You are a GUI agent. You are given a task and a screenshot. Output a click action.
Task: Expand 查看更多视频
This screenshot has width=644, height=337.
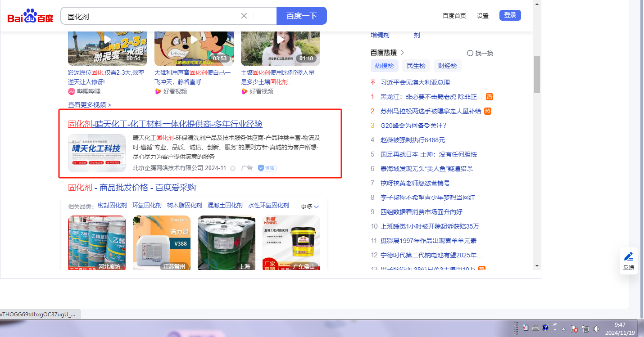90,105
